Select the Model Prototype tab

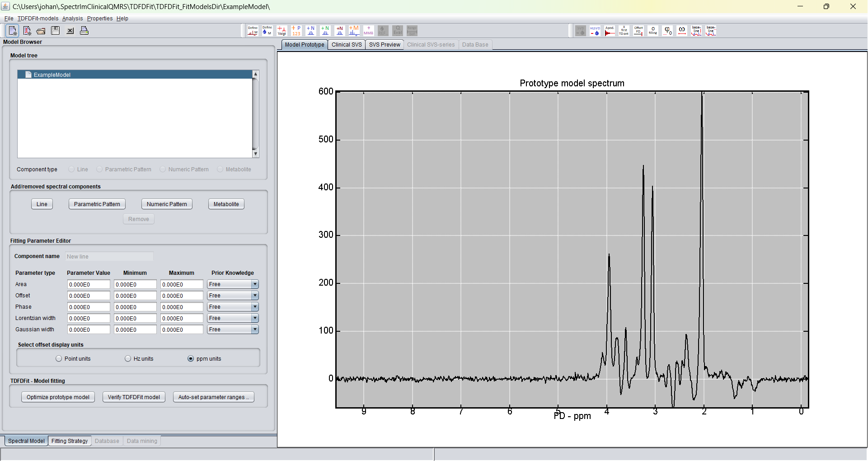[x=305, y=45]
